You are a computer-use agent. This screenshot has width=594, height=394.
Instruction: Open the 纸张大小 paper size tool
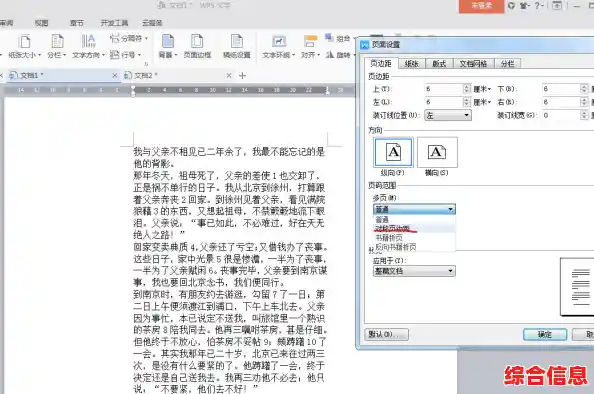point(25,46)
